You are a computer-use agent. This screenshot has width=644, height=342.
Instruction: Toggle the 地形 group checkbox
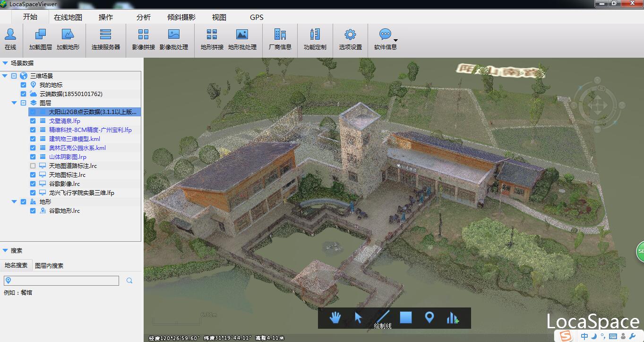click(23, 202)
